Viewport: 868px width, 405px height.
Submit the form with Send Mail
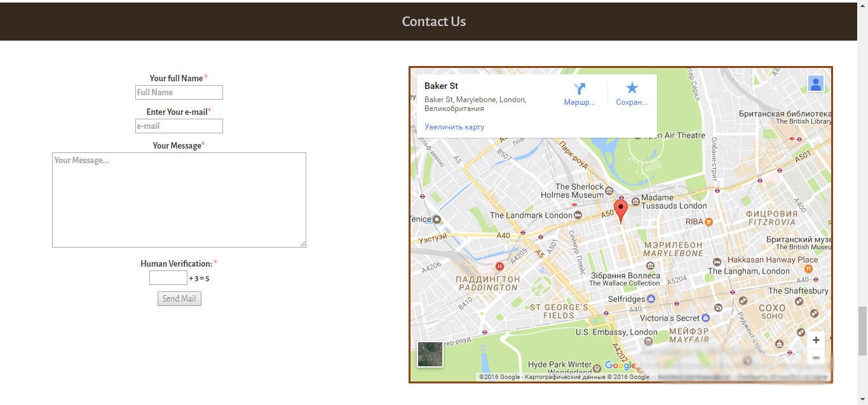pyautogui.click(x=179, y=298)
